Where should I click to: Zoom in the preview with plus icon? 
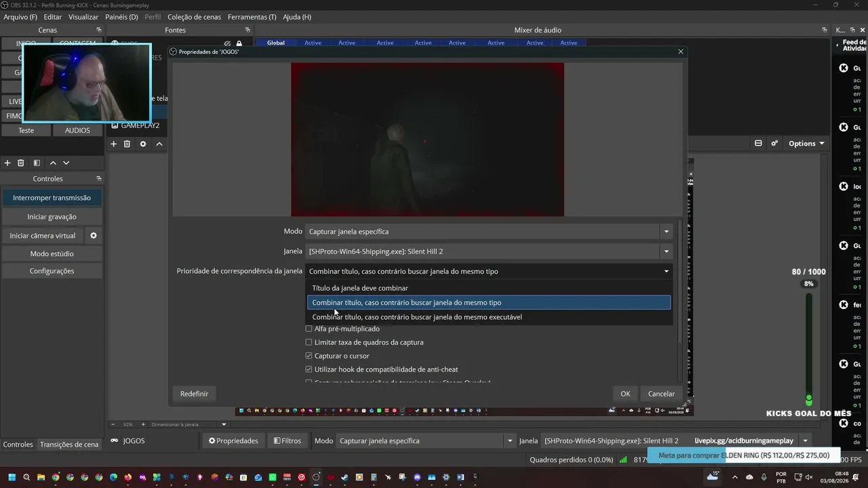142,424
